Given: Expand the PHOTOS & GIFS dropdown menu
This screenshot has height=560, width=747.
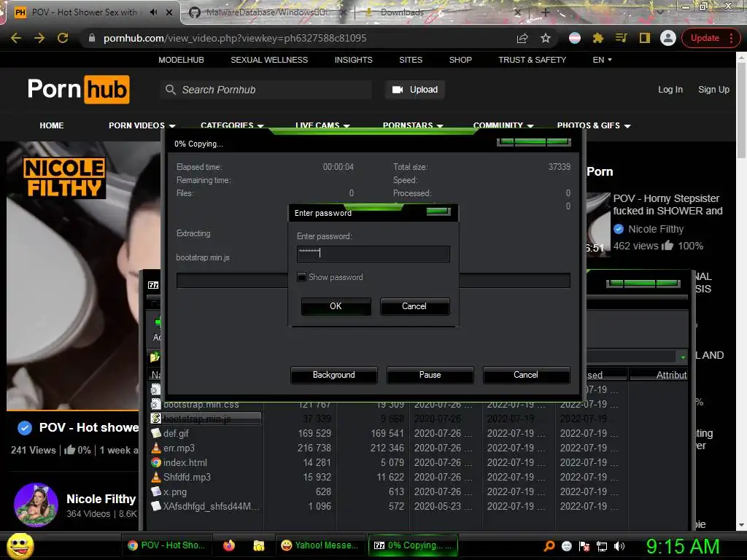Looking at the screenshot, I should click(x=594, y=125).
